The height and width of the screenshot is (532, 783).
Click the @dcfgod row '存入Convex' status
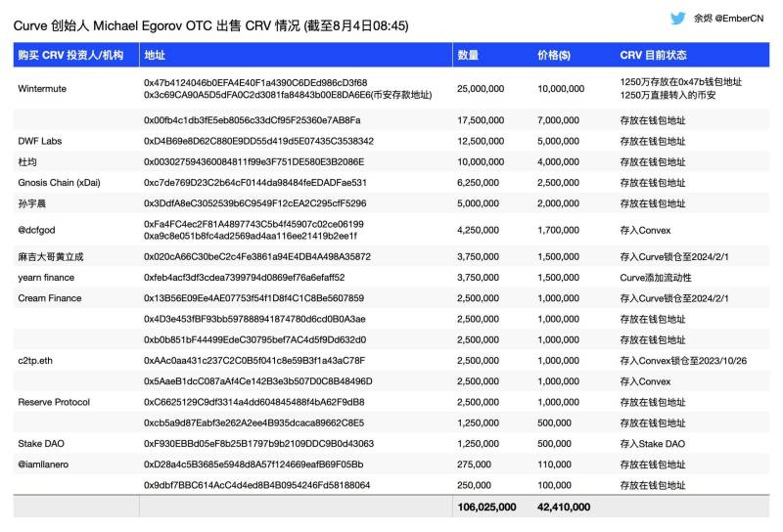645,230
